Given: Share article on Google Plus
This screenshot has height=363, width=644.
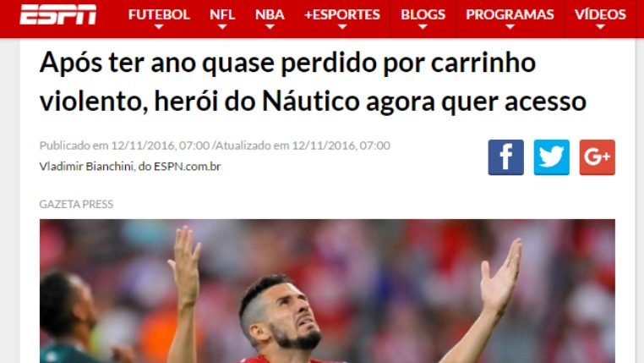Looking at the screenshot, I should tap(597, 157).
